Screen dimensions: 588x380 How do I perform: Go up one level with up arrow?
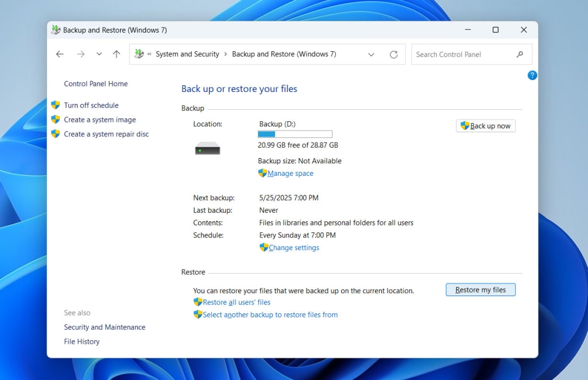pyautogui.click(x=117, y=54)
